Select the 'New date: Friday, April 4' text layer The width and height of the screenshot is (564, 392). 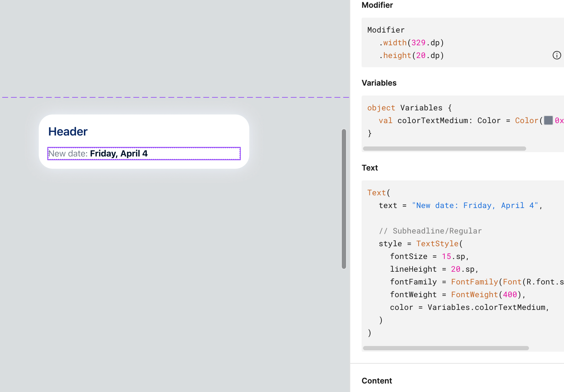[x=144, y=154]
